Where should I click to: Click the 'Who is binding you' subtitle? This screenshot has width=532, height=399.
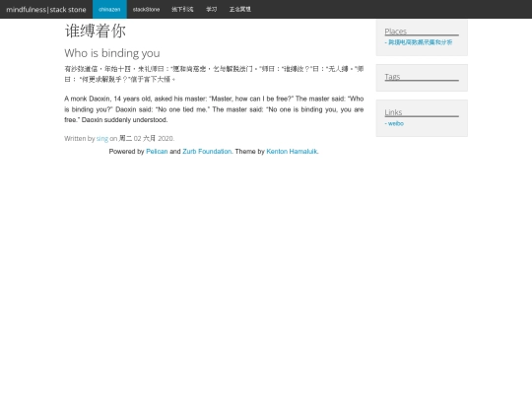(x=112, y=53)
